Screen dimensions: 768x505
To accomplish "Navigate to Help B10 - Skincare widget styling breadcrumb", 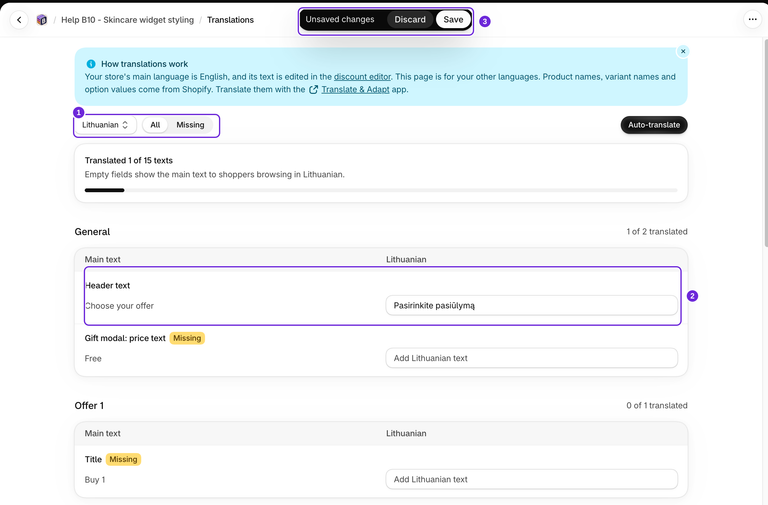I will (127, 20).
